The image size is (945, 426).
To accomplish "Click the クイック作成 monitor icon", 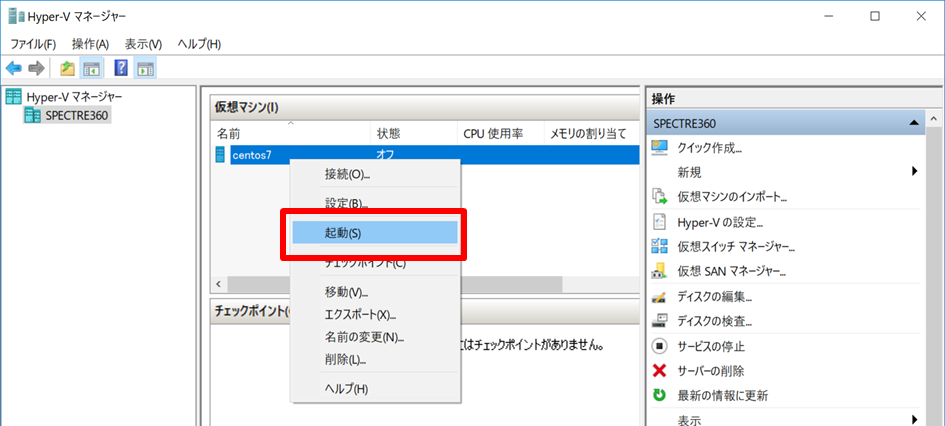I will 660,147.
